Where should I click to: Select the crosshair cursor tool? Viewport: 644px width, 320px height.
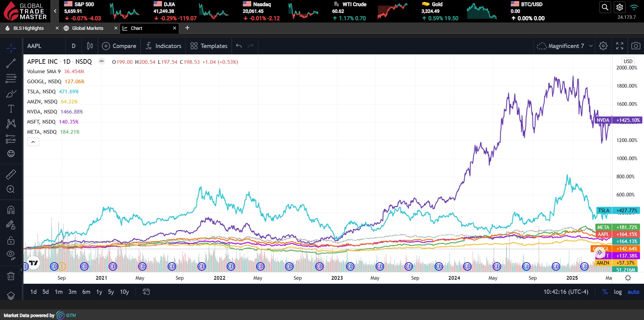click(11, 48)
